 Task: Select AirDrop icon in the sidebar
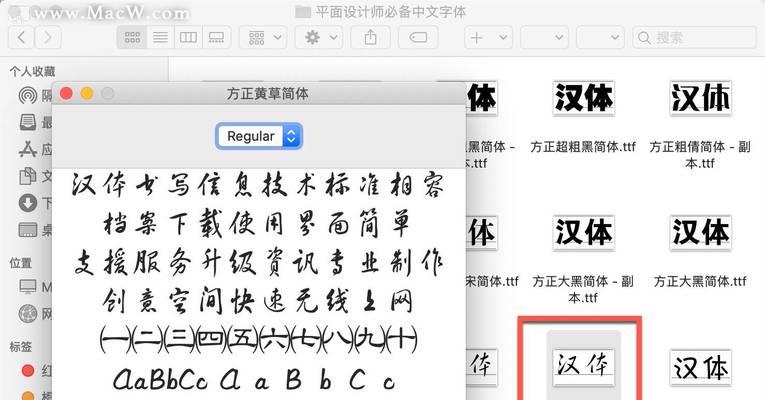tap(28, 95)
